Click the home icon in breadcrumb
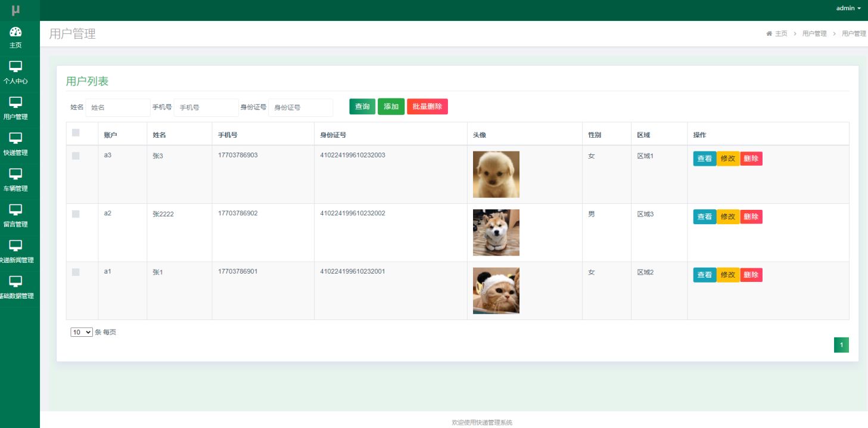Viewport: 868px width, 428px height. (x=769, y=34)
